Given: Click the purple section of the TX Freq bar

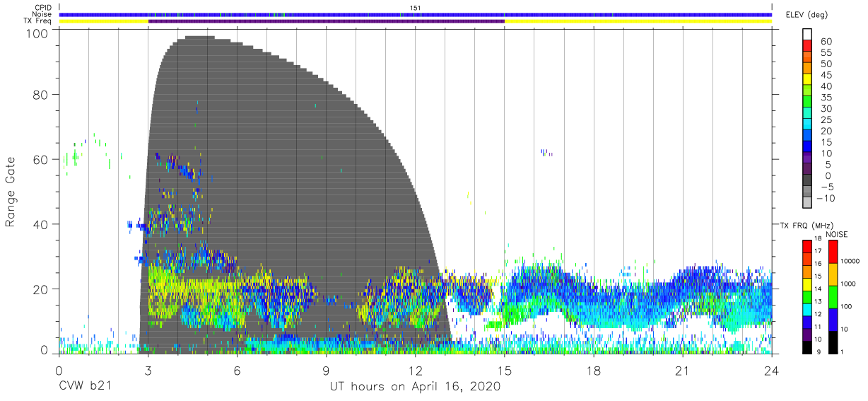Looking at the screenshot, I should coord(326,21).
